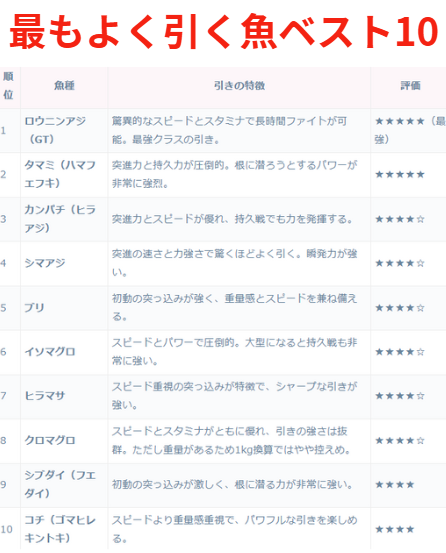Click the four-star rating for シブダイ
The height and width of the screenshot is (553, 446).
(x=395, y=485)
